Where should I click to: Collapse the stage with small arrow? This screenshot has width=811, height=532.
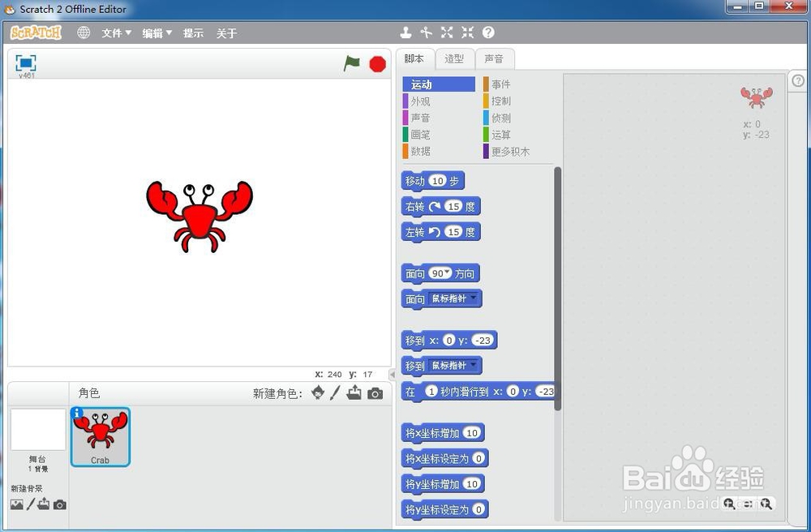tap(392, 375)
